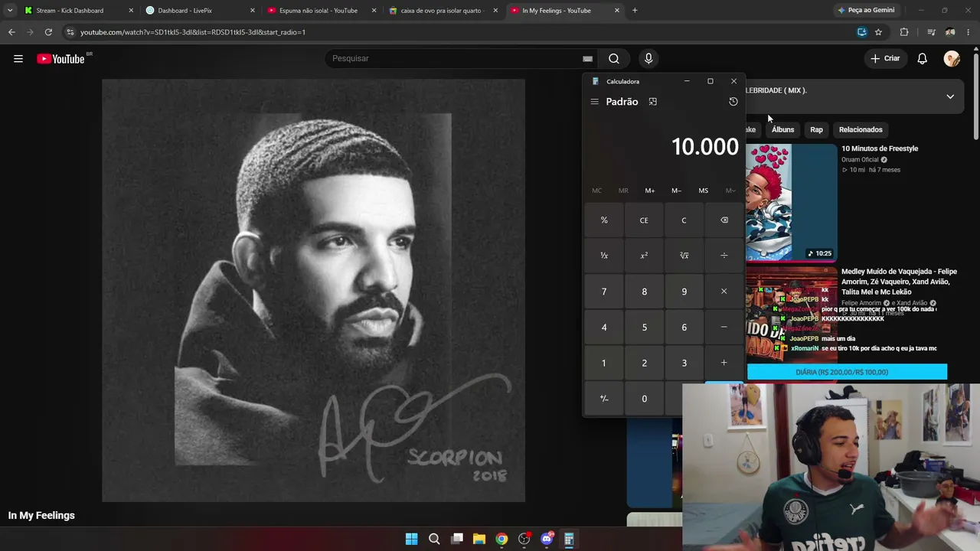Click the calculator square root key
This screenshot has height=551, width=980.
(x=684, y=256)
